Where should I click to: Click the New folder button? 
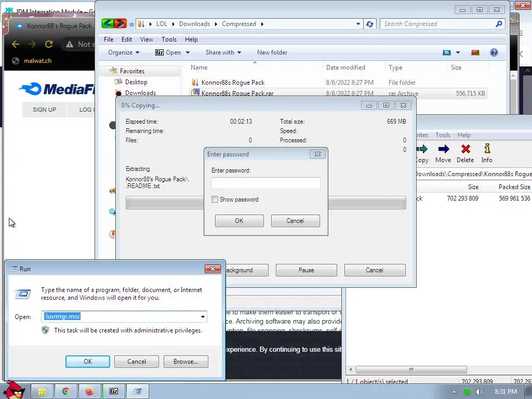[272, 52]
